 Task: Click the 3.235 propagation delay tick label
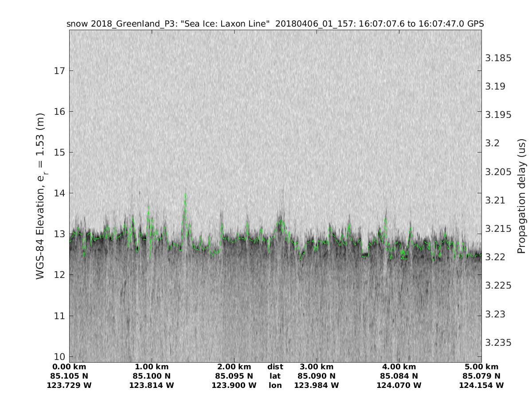498,343
